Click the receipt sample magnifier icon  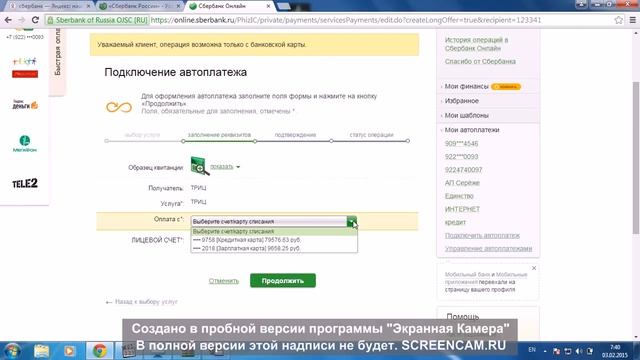(200, 166)
